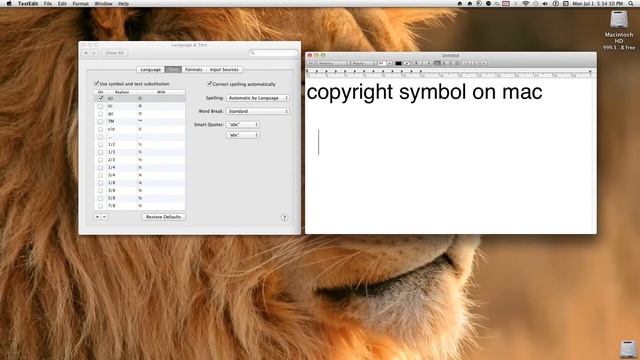Click the black text color swatch
The height and width of the screenshot is (360, 640).
(398, 63)
